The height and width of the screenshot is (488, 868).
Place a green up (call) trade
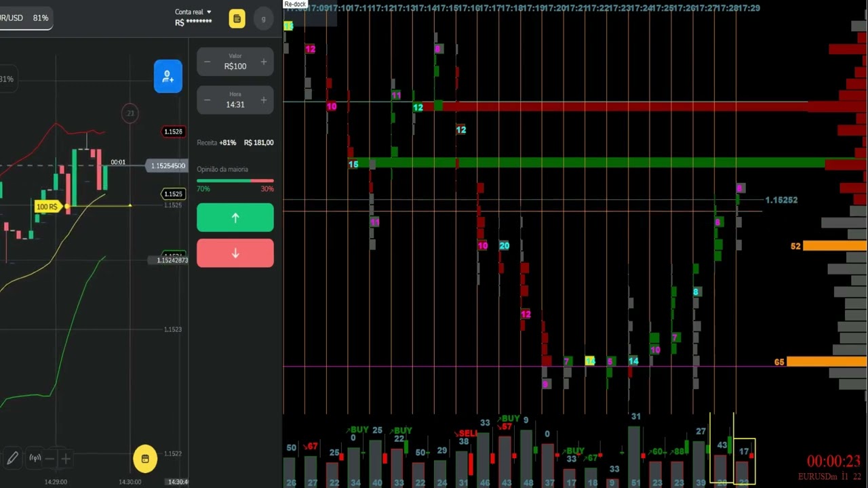(235, 218)
